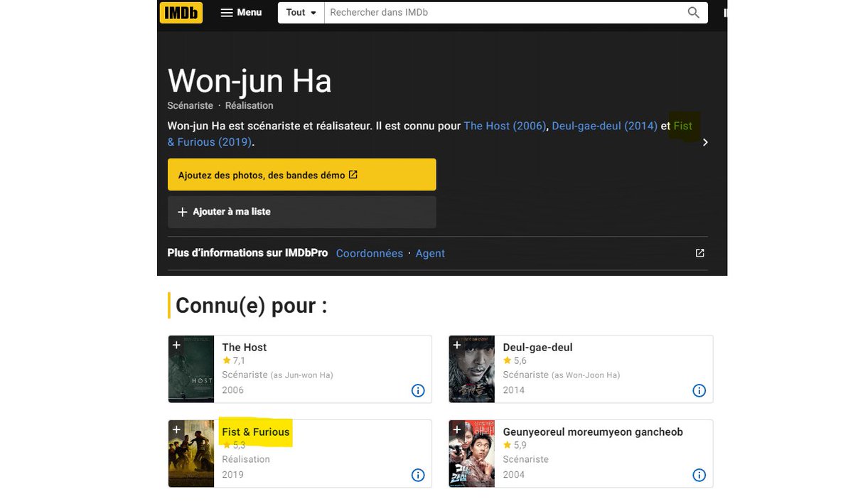This screenshot has height=504, width=853.
Task: Click the plus icon on Deul-gae-deul poster
Action: click(x=458, y=345)
